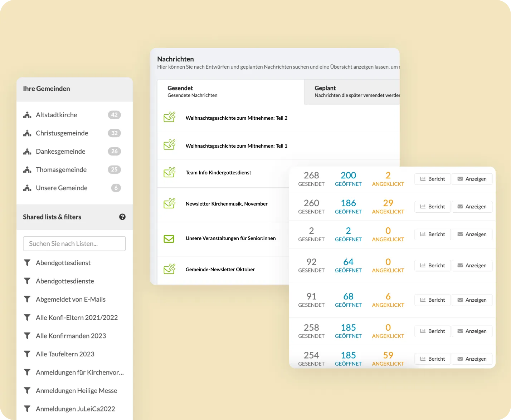Screen dimensions: 511x420
Task: Focus the Suchen Sie nach Listen search field
Action: [74, 244]
